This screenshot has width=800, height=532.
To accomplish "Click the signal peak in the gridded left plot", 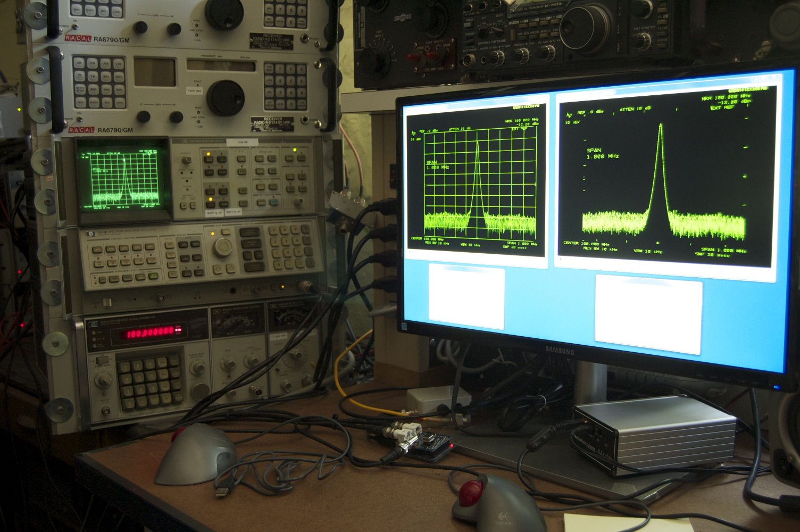I will tap(477, 143).
